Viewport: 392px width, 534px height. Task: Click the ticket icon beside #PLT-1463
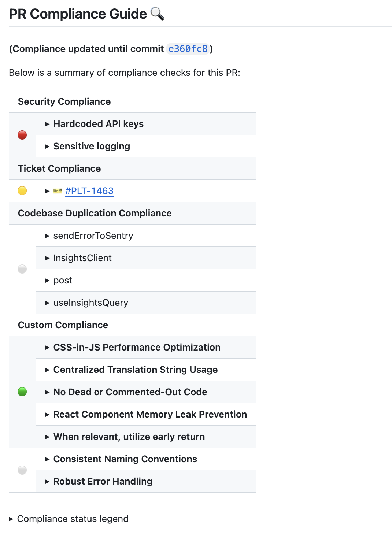[x=58, y=191]
